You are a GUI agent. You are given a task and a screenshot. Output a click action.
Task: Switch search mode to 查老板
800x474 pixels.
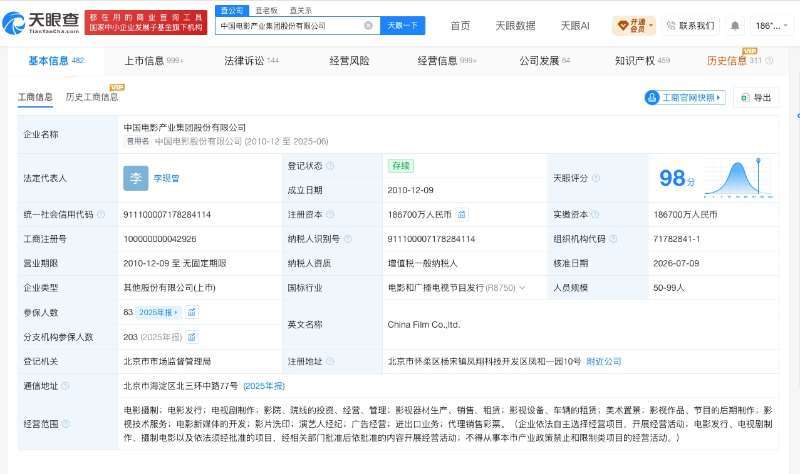click(266, 10)
